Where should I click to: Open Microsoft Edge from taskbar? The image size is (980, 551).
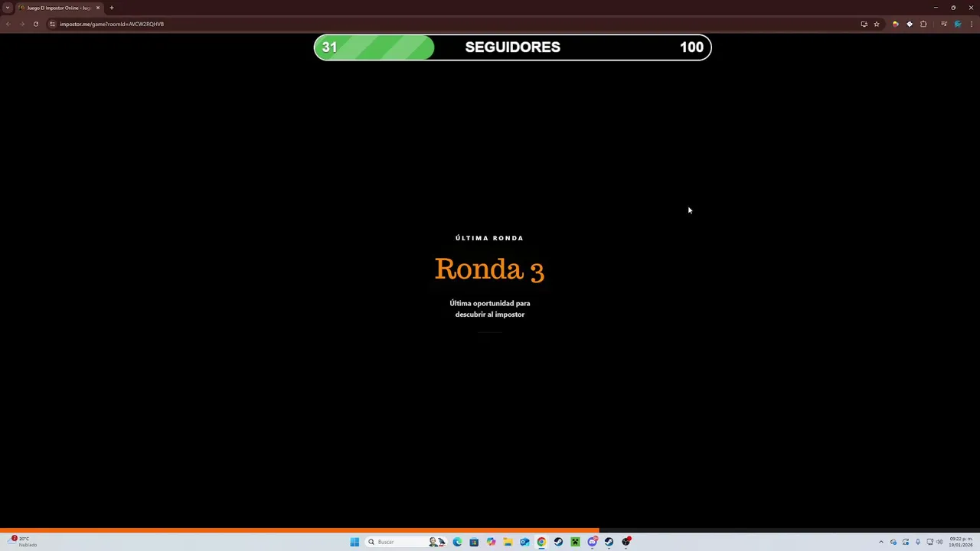click(457, 542)
